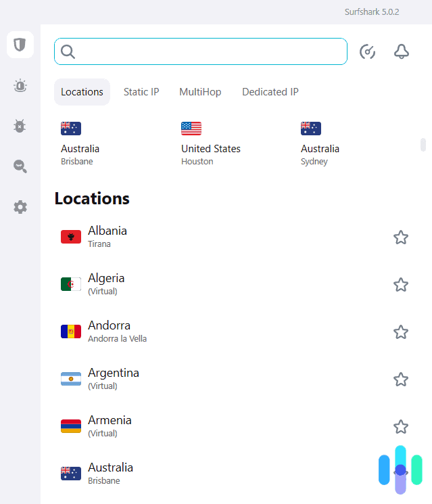Toggle the Armenia favorite star
The height and width of the screenshot is (504, 432).
[401, 426]
